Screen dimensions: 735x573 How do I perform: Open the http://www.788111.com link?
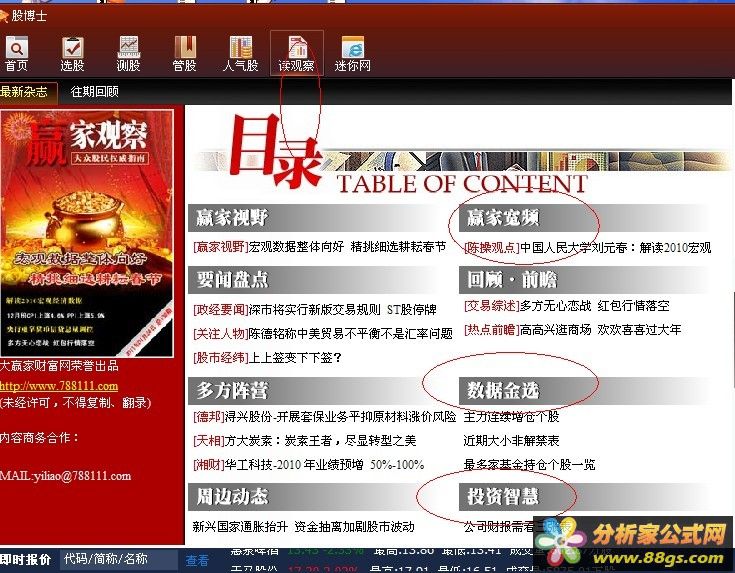point(59,386)
